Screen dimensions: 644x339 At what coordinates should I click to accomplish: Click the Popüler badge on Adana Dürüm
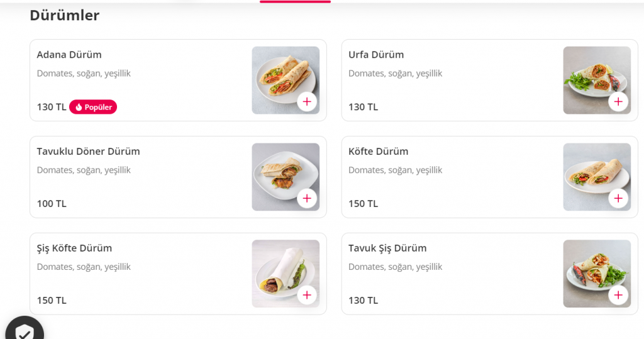pyautogui.click(x=93, y=107)
